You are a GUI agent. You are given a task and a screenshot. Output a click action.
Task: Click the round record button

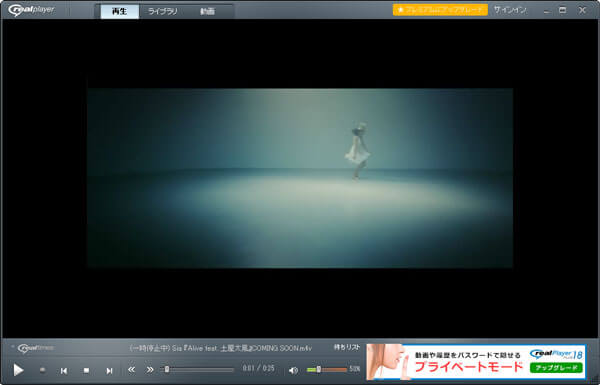42,370
